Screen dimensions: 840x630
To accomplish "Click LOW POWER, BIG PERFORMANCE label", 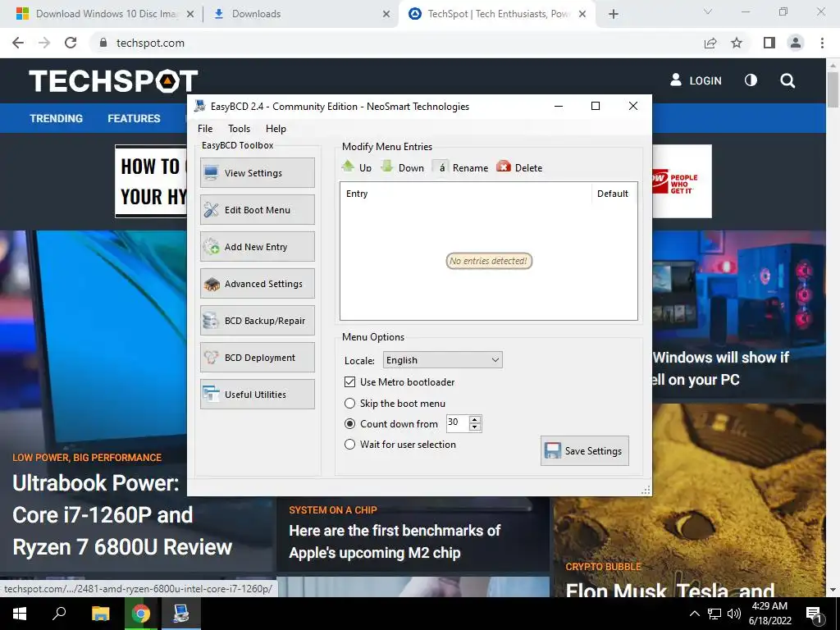I will [87, 458].
